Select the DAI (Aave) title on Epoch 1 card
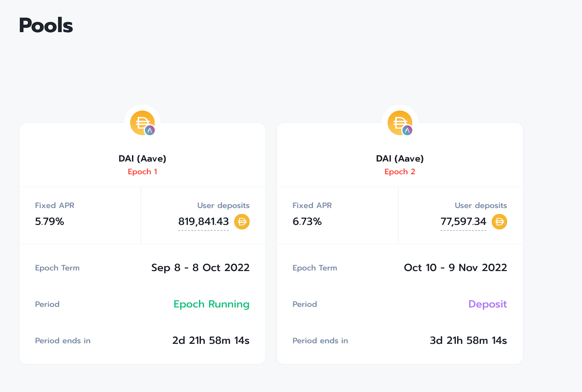This screenshot has width=582, height=392. 142,158
